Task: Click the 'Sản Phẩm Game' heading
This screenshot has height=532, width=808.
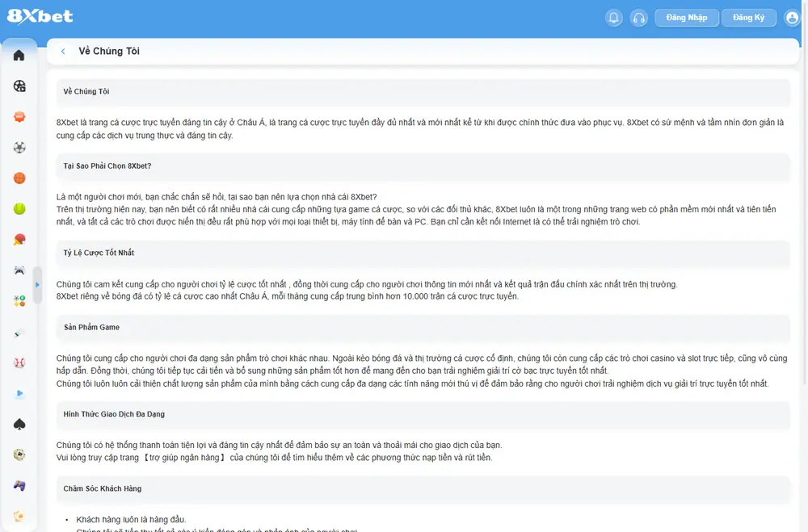Action: point(91,328)
